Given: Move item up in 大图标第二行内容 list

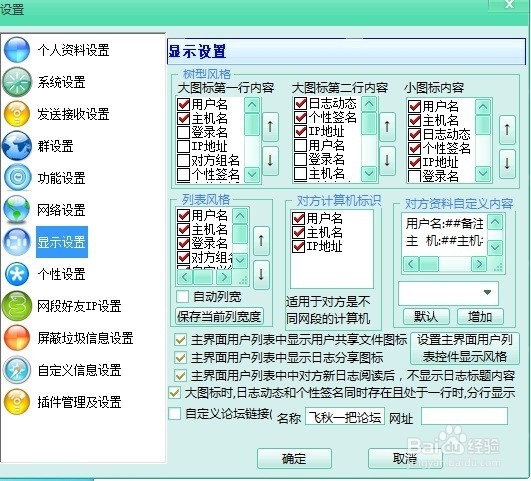Looking at the screenshot, I should [387, 127].
